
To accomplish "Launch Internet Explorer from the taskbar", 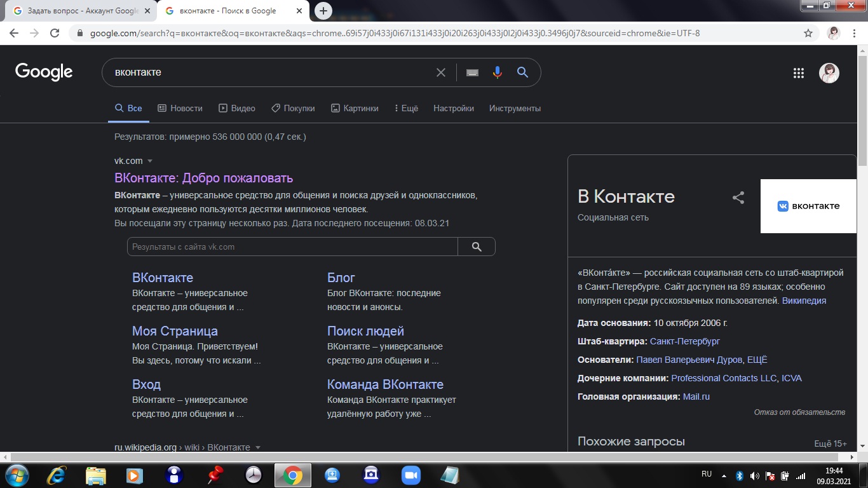I will [57, 475].
